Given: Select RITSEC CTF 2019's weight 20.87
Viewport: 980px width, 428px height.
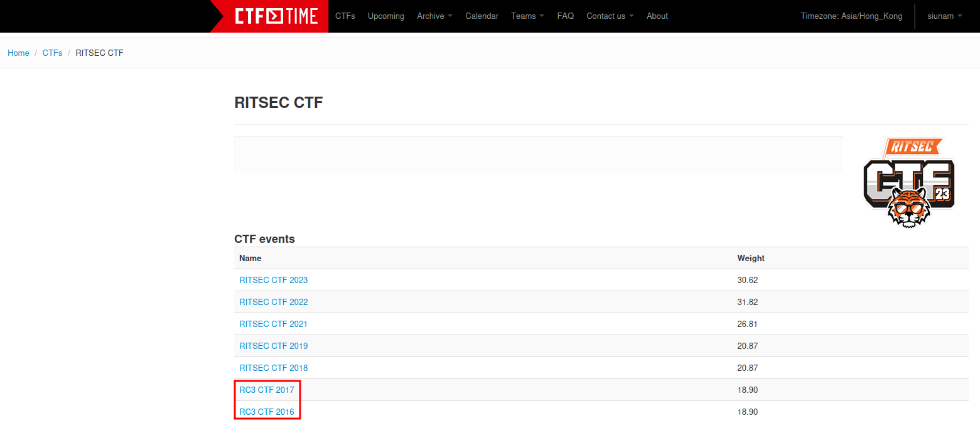Looking at the screenshot, I should [748, 346].
